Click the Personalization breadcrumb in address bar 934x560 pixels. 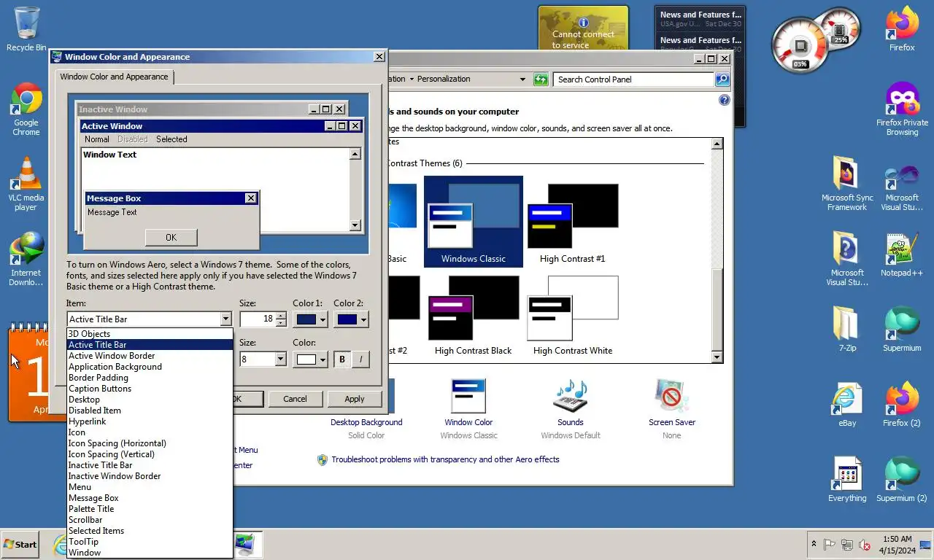tap(444, 79)
